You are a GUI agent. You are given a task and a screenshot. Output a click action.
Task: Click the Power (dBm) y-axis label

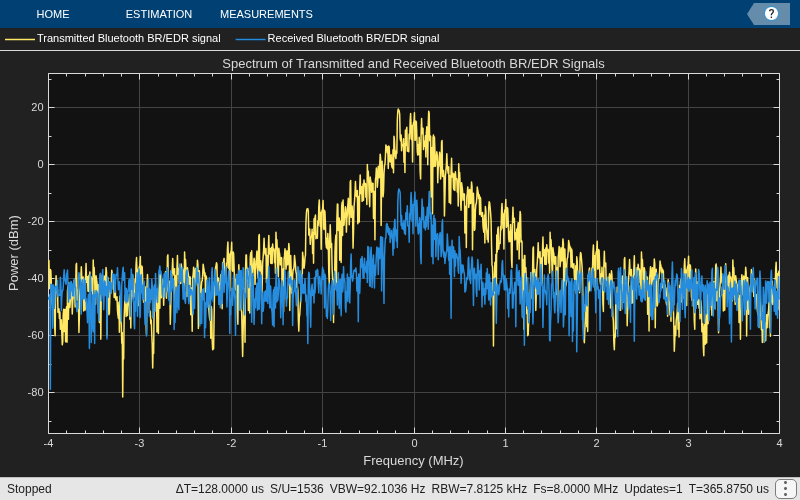click(x=14, y=253)
